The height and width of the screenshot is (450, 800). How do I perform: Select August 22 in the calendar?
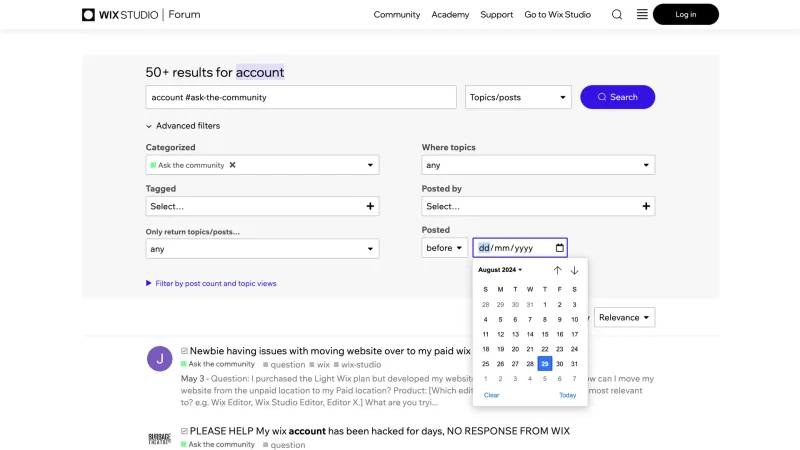[545, 349]
